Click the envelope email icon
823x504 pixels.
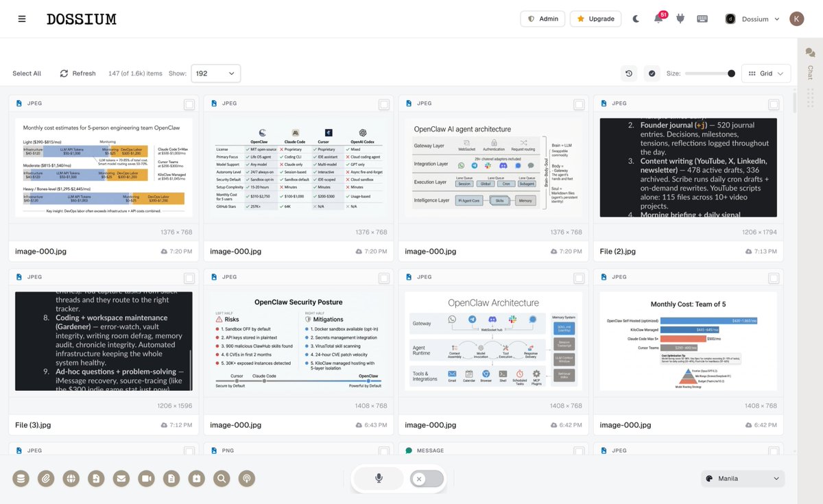click(121, 479)
